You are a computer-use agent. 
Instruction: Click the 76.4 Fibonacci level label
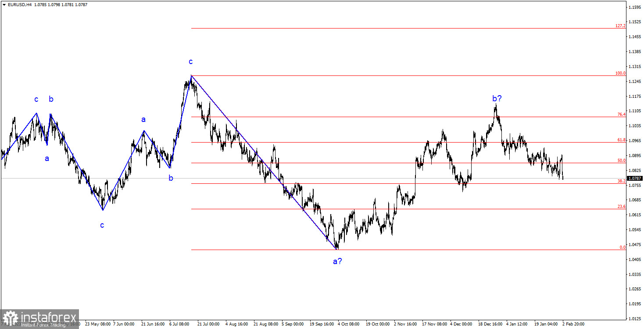tap(621, 114)
